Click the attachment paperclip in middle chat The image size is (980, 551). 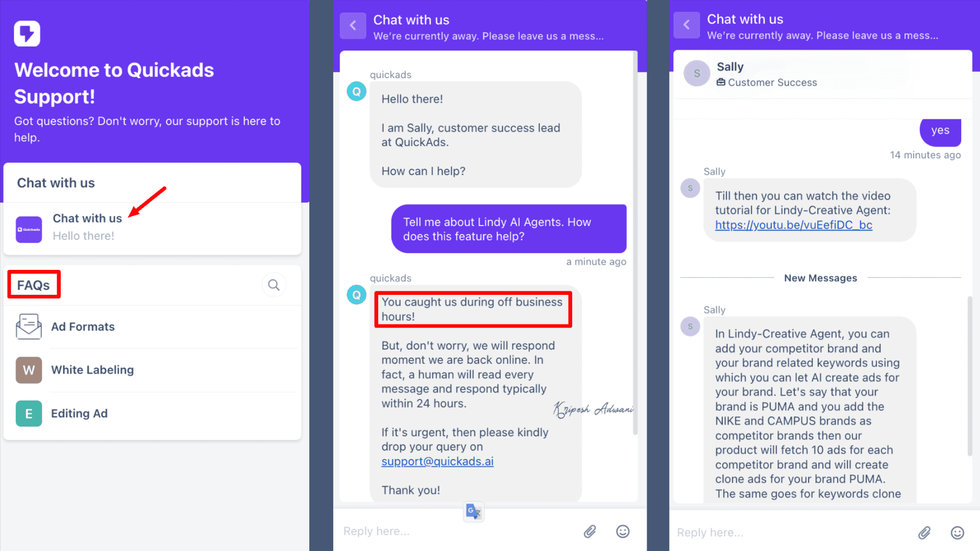(590, 532)
